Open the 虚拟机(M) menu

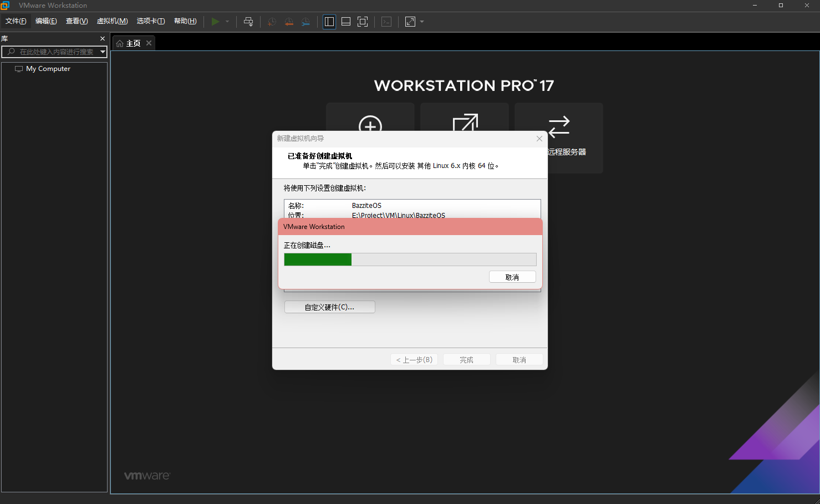(112, 21)
